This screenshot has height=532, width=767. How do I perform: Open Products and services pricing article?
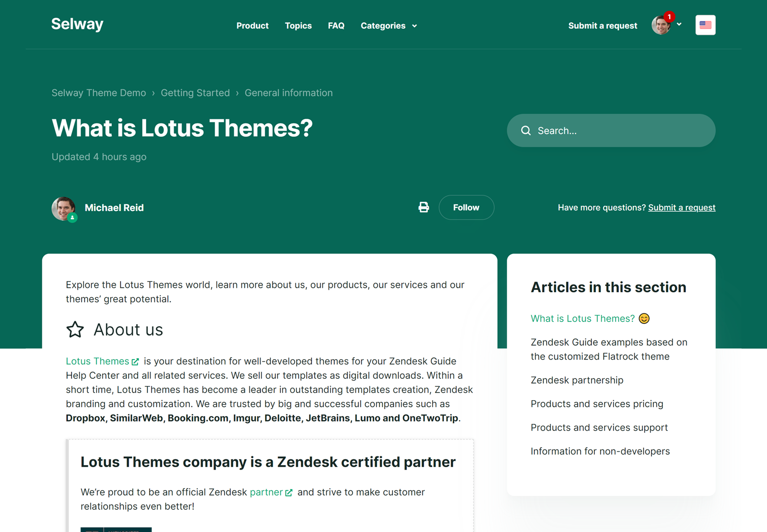(x=597, y=404)
